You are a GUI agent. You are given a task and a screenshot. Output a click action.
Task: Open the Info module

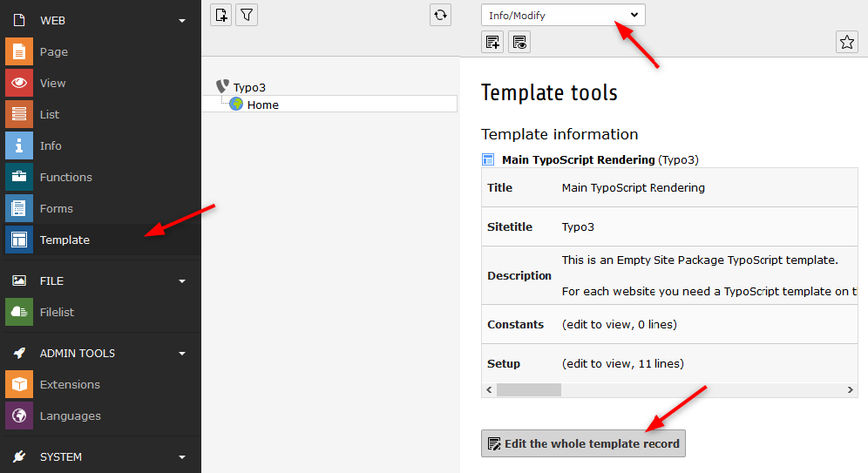click(x=51, y=146)
